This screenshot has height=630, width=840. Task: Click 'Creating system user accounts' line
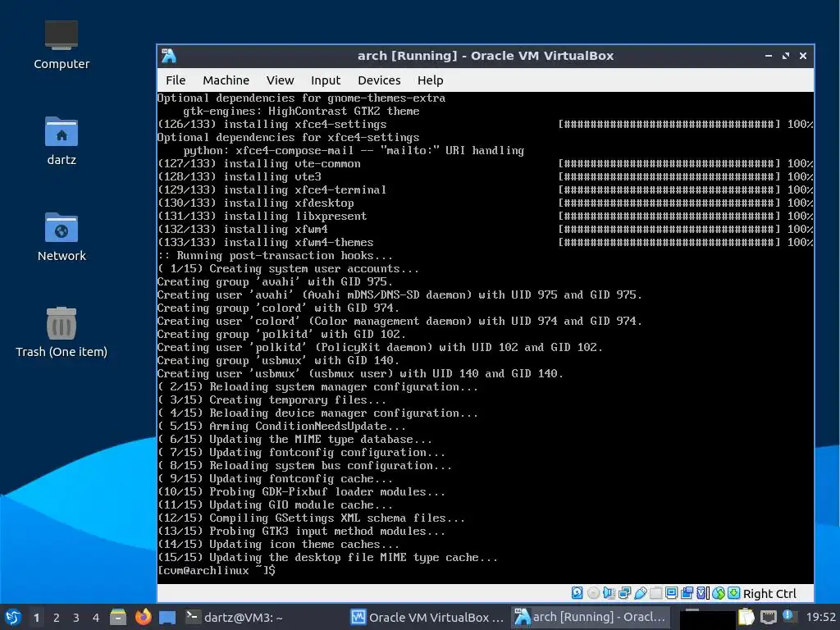[288, 268]
